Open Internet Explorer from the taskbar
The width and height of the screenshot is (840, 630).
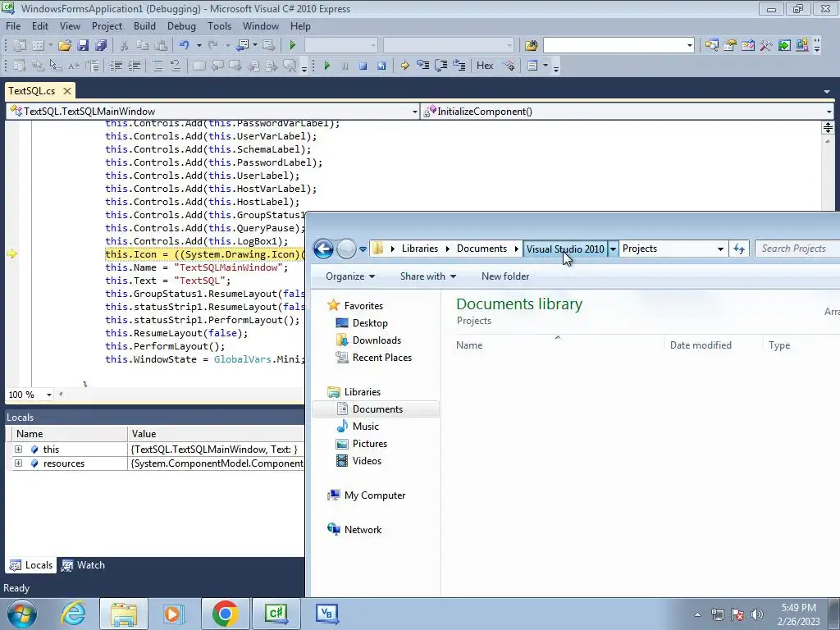pyautogui.click(x=73, y=614)
